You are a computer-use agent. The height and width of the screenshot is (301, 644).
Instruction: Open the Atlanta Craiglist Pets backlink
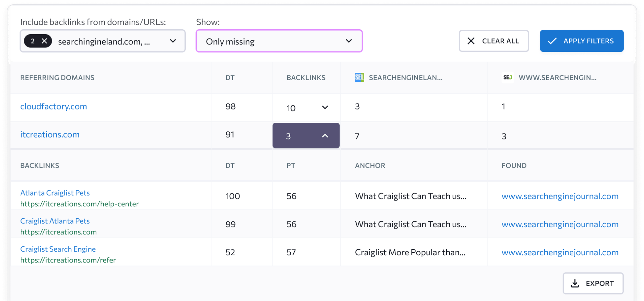[55, 193]
